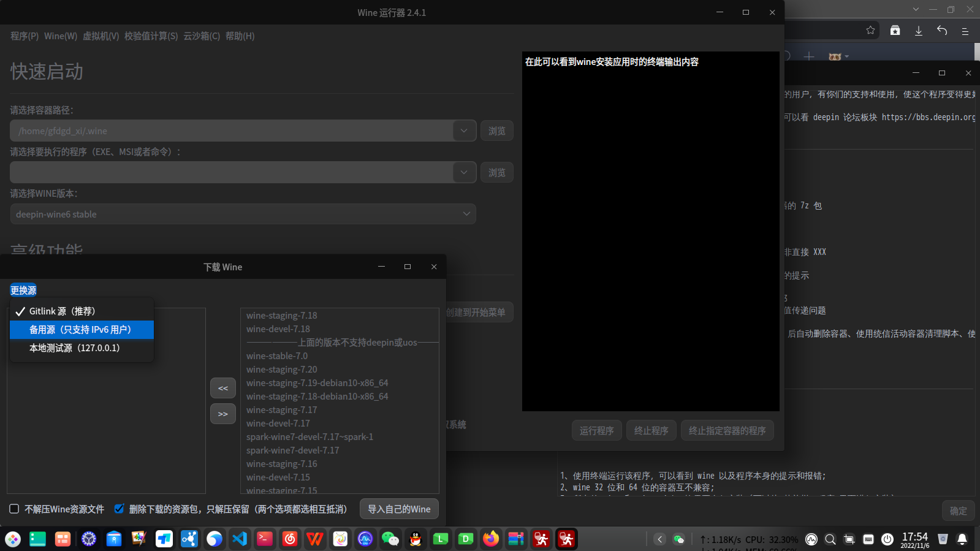Viewport: 980px width, 551px height.
Task: Click the 运行程序 button
Action: click(x=597, y=430)
